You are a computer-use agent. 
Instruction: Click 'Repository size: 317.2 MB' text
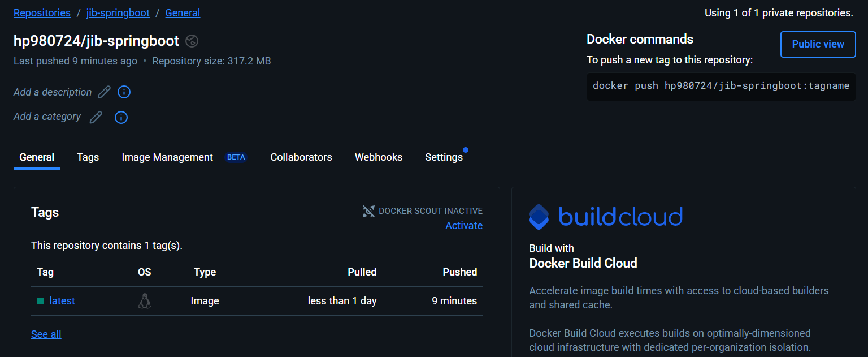[x=212, y=61]
